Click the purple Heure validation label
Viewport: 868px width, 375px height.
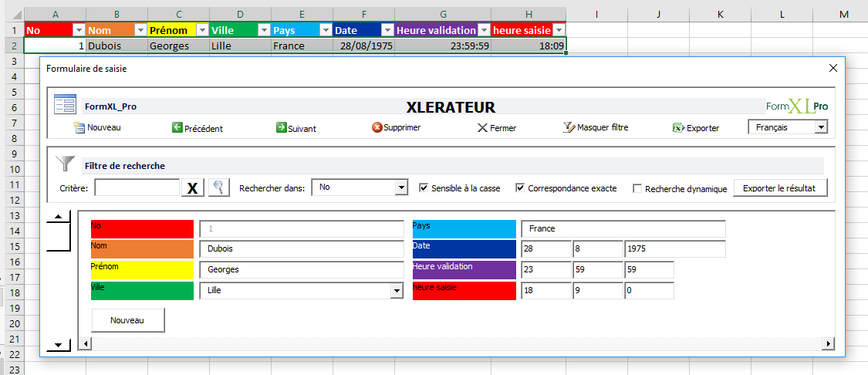click(x=464, y=270)
